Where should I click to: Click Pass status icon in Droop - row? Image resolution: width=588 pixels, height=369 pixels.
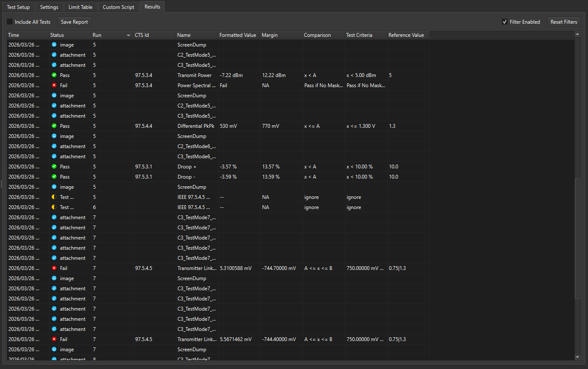click(54, 177)
